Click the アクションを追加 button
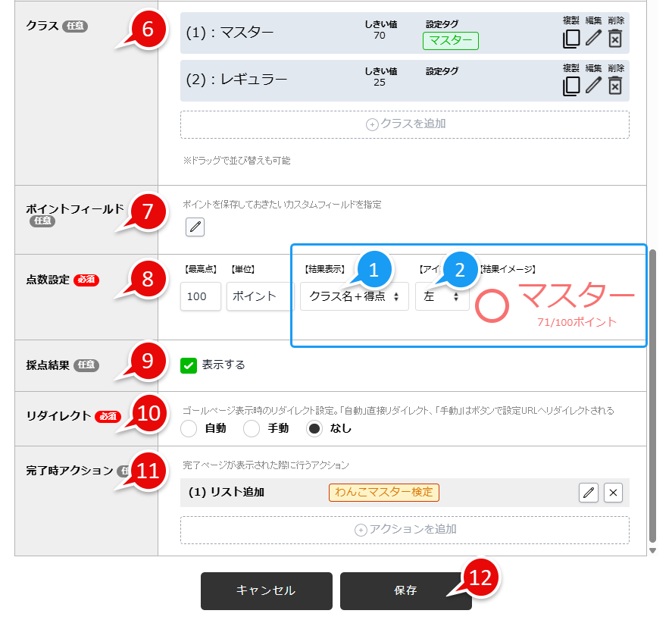672x623 pixels. 405,530
